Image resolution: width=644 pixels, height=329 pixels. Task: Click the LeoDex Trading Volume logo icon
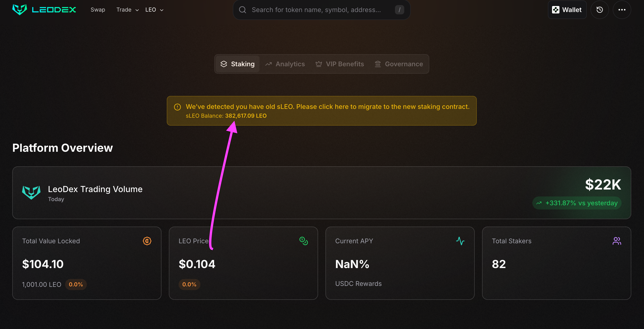(x=31, y=193)
